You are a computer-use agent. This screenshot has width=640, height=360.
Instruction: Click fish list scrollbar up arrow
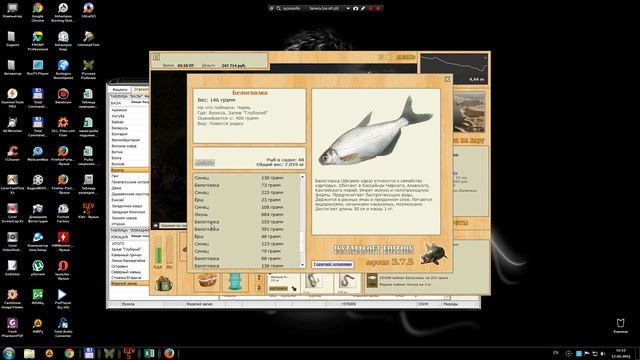pos(302,177)
